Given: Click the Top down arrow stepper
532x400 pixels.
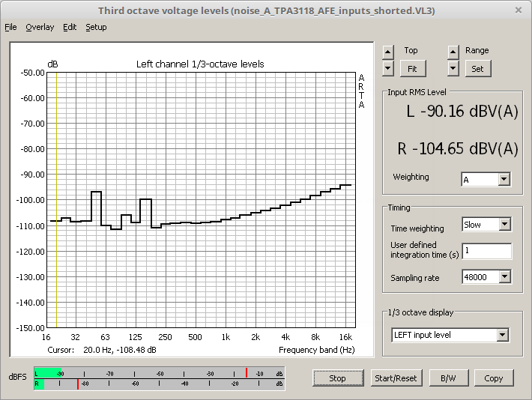Looking at the screenshot, I should 387,68.
